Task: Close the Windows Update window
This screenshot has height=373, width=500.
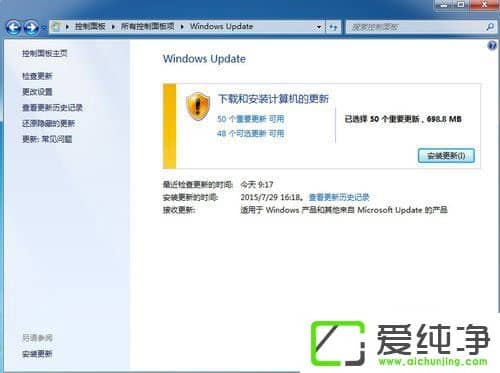Action: (484, 5)
